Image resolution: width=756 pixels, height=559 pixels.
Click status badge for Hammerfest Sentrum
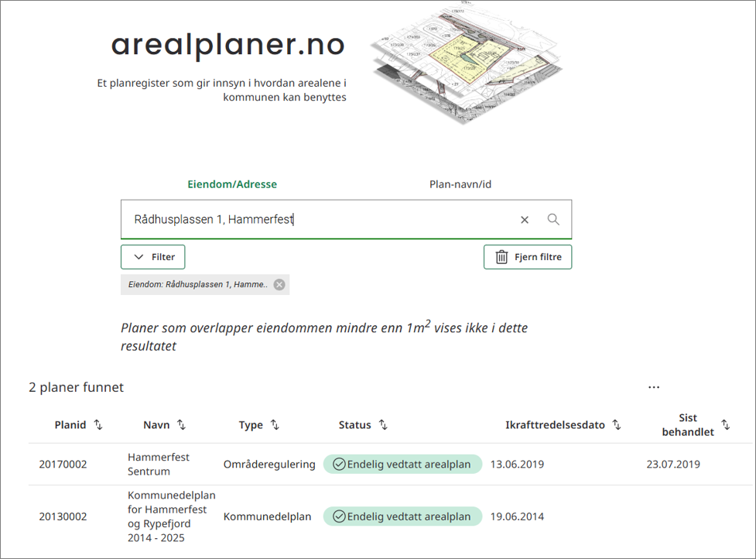(402, 464)
